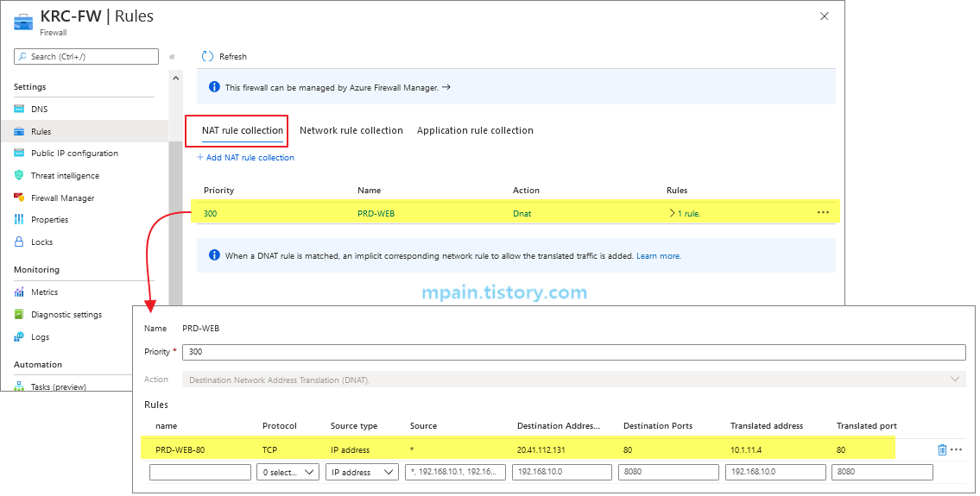Image resolution: width=980 pixels, height=496 pixels.
Task: Open Diagnostic settings menu item
Action: coord(66,315)
